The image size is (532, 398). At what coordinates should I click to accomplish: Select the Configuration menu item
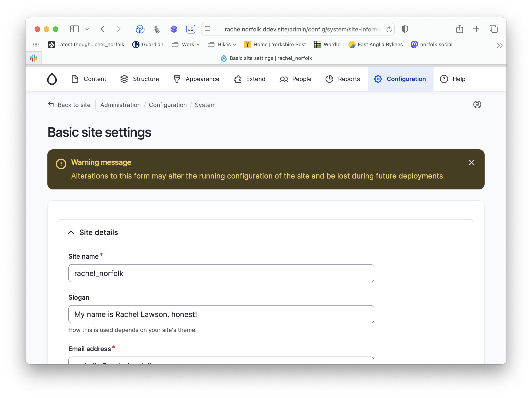[400, 79]
